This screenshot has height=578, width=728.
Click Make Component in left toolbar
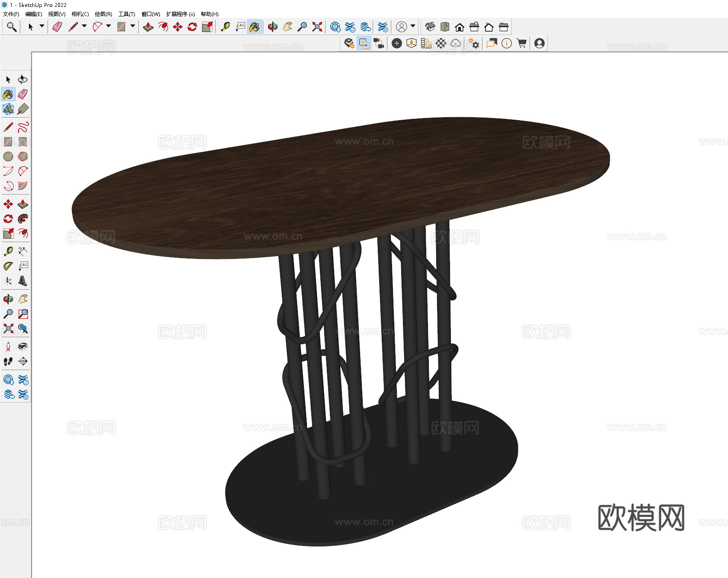[x=8, y=109]
